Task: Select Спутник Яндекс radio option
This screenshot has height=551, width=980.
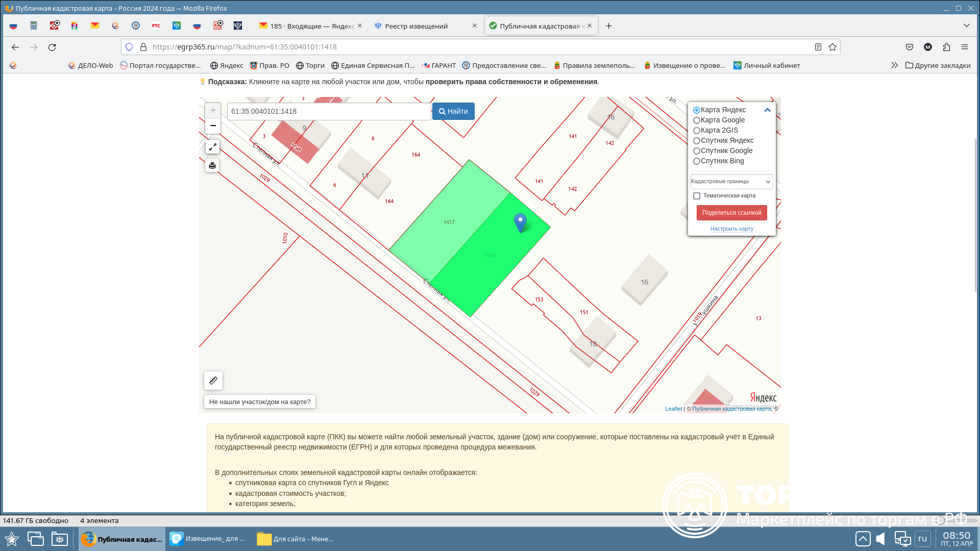Action: pos(697,141)
